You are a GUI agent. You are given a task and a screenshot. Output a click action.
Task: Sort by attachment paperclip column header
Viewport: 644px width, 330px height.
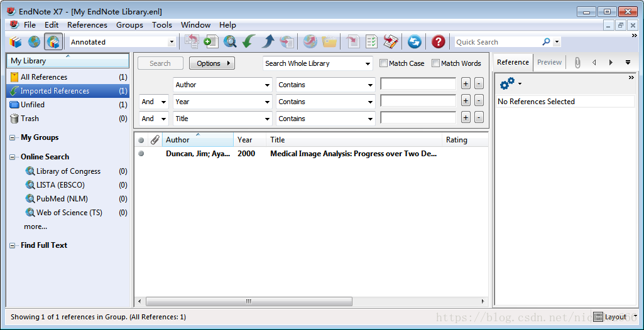[155, 140]
